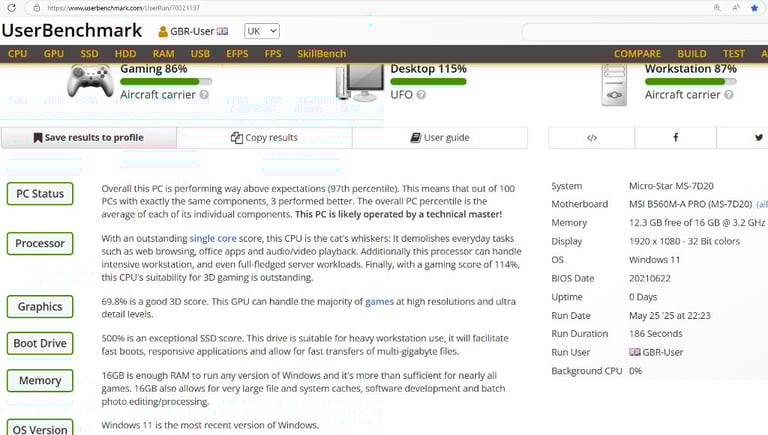Open help icon next to Gaming Aircraft carrier
The image size is (768, 435).
click(204, 95)
